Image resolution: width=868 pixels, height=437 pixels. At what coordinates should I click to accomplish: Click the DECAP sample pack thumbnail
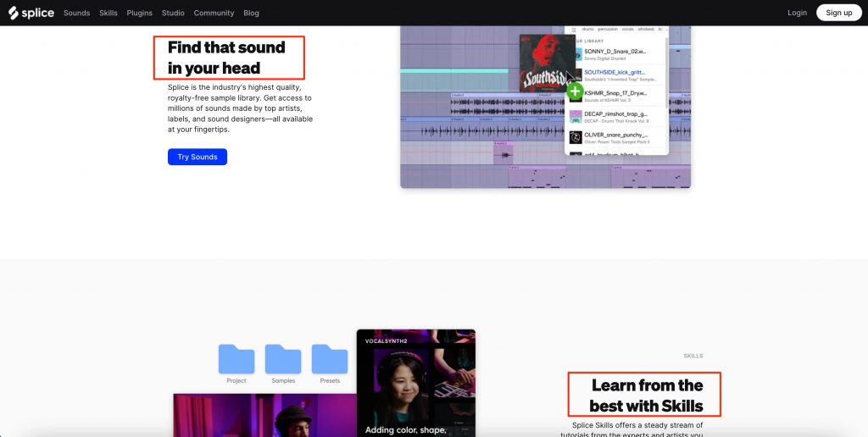[x=576, y=117]
